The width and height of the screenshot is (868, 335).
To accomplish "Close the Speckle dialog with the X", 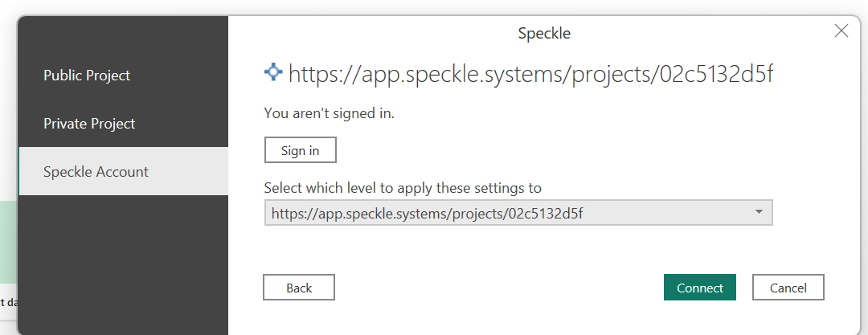I will click(x=841, y=31).
